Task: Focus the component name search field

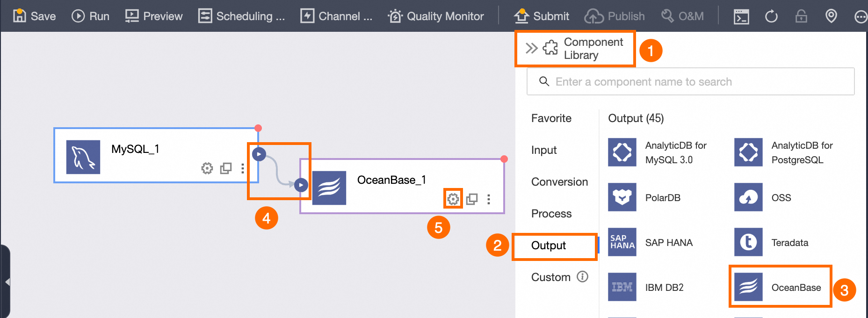Action: coord(690,81)
